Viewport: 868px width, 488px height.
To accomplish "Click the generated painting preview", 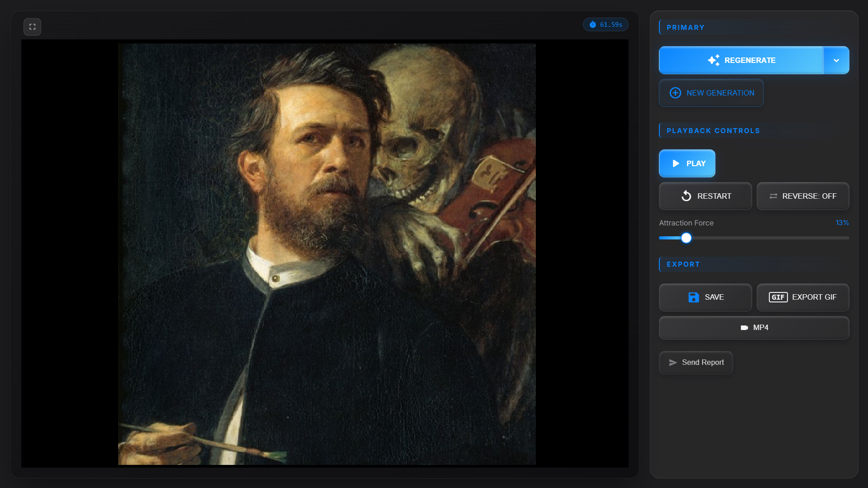I will [x=326, y=254].
